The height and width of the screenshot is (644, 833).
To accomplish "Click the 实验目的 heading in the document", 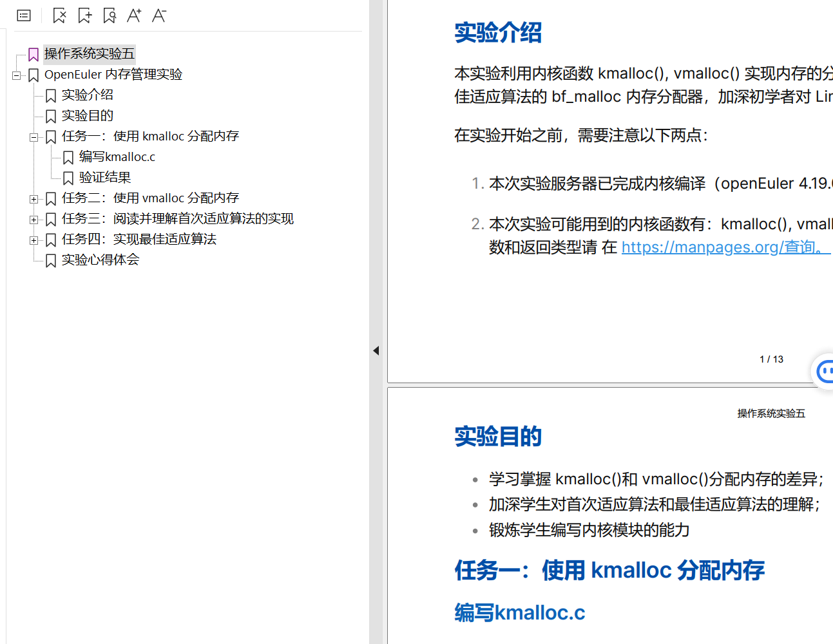I will (498, 437).
